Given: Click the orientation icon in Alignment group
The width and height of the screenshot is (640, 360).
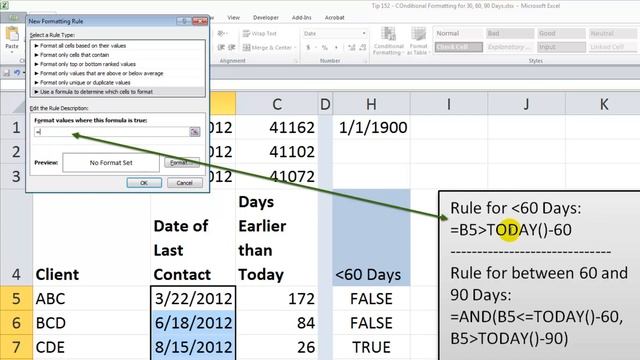Looking at the screenshot, I should pos(222,33).
